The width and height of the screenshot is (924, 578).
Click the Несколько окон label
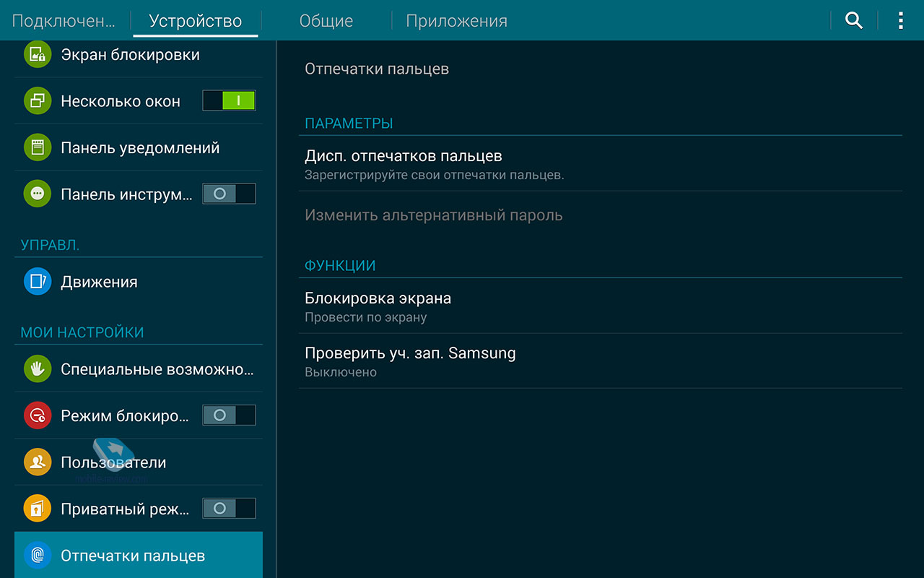pyautogui.click(x=121, y=101)
